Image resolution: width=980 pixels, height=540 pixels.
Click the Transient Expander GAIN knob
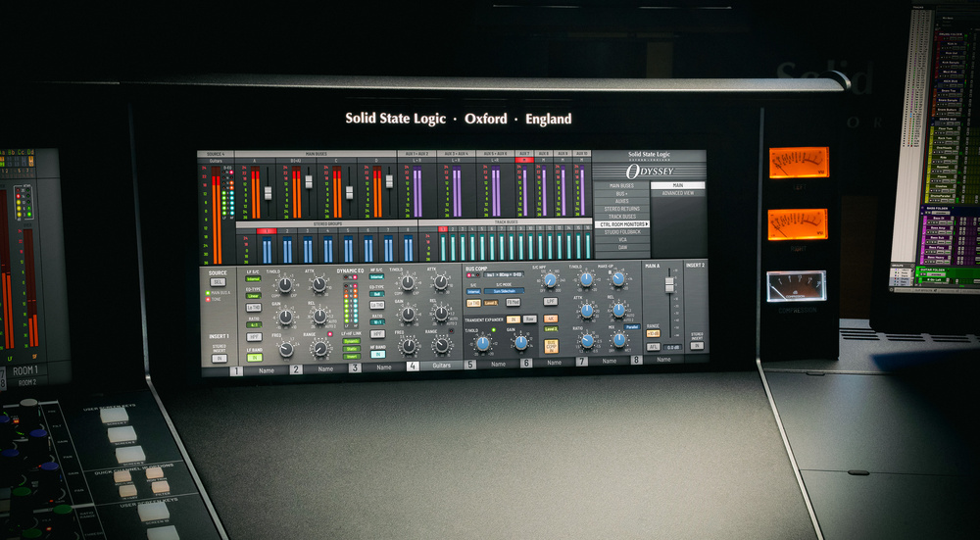pos(521,342)
